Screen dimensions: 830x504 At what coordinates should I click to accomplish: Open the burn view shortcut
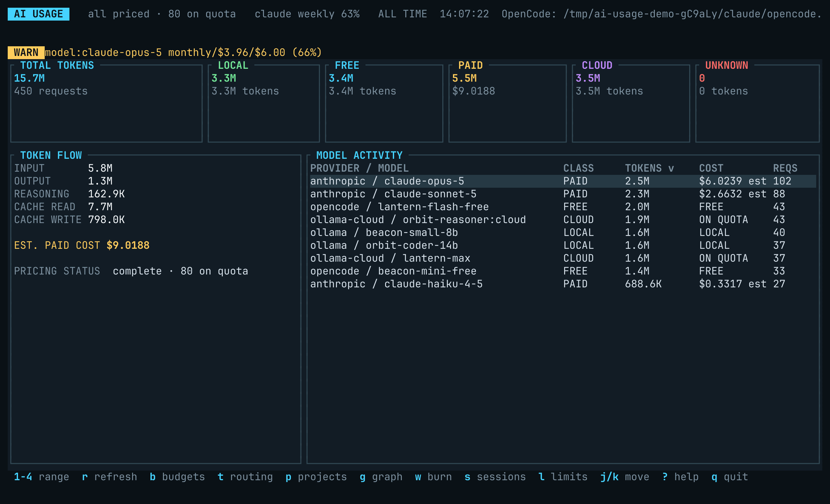point(433,477)
